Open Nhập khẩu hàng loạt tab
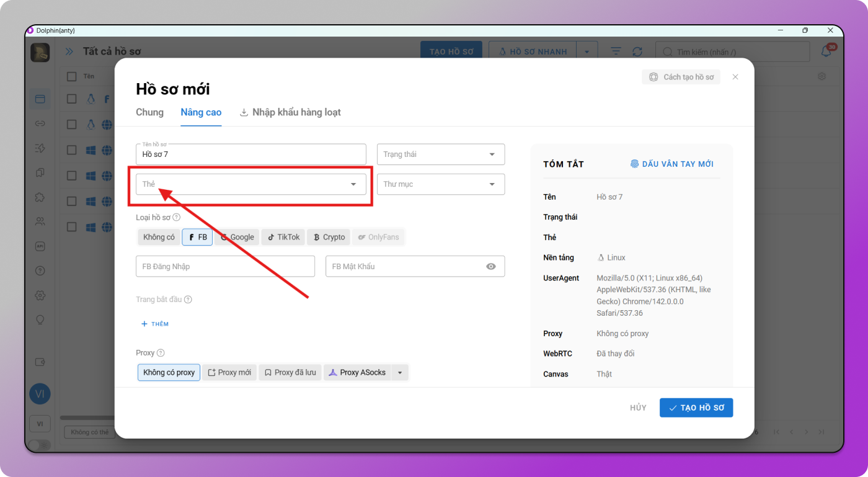 [290, 112]
